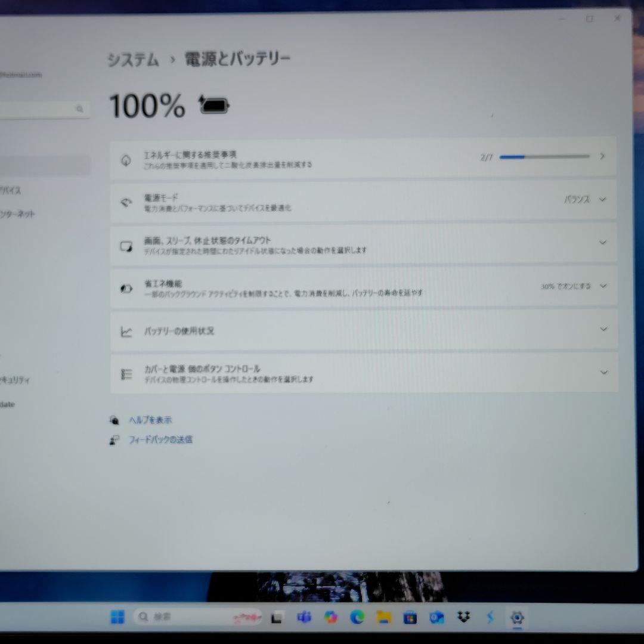Viewport: 644px width, 644px height.
Task: Select the power mode speedometer icon
Action: (126, 203)
